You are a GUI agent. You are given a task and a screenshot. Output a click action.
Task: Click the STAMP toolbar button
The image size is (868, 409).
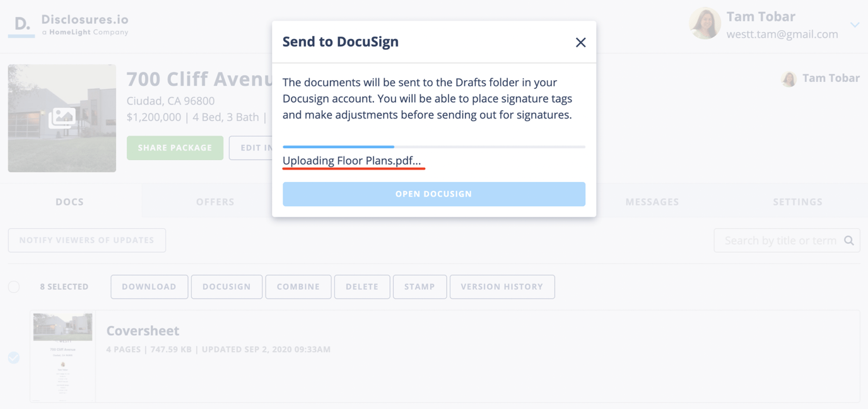(x=419, y=287)
